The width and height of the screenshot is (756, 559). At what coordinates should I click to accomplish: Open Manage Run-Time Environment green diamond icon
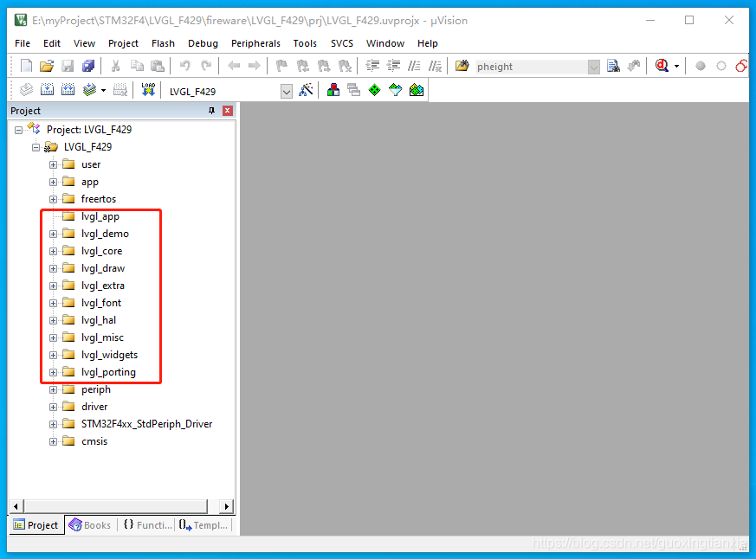(x=375, y=90)
